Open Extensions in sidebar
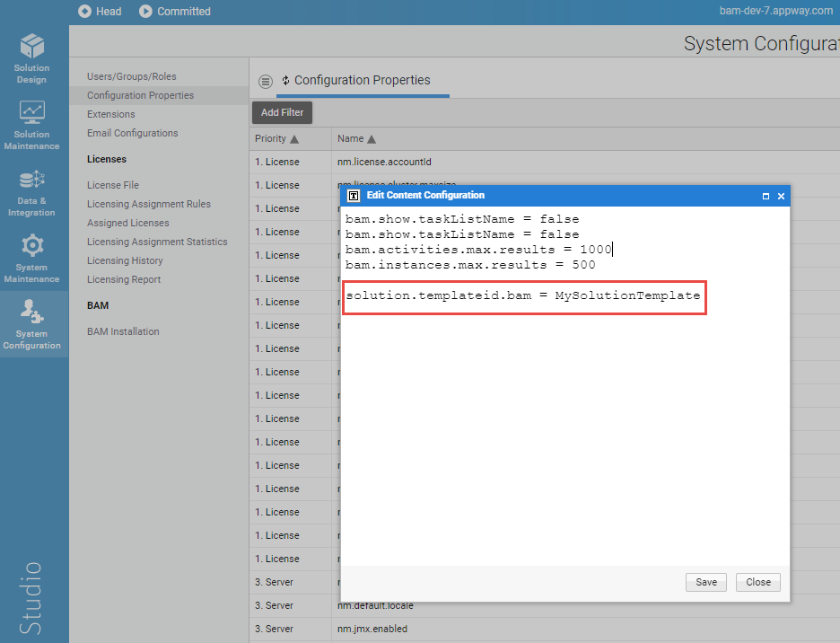Viewport: 840px width, 643px height. (x=111, y=114)
